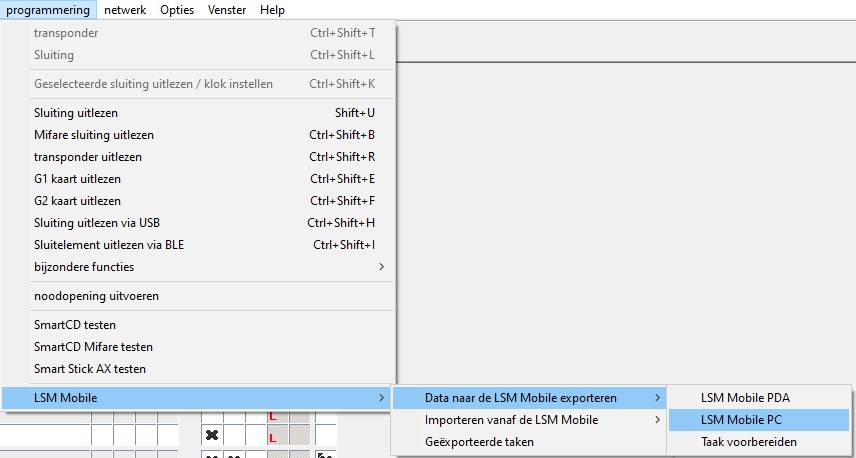Open the Opties menu
The width and height of the screenshot is (856, 458).
point(177,10)
